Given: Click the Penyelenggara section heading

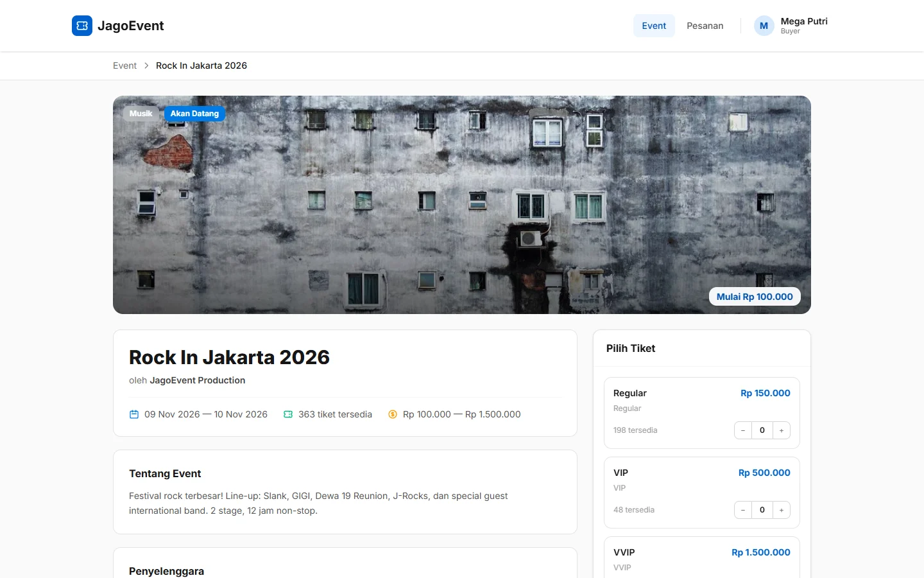Looking at the screenshot, I should [x=166, y=571].
